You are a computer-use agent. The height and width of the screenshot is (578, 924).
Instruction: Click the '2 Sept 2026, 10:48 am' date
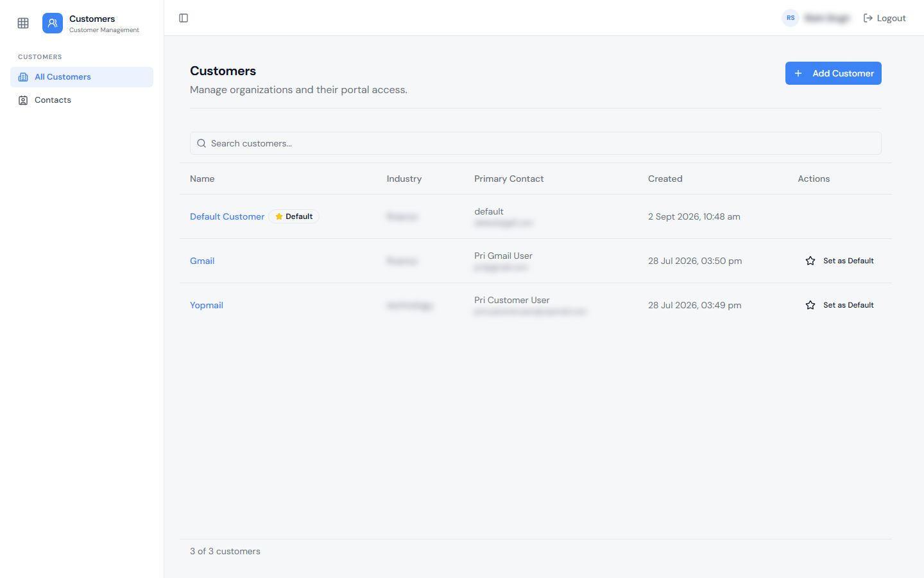tap(694, 216)
